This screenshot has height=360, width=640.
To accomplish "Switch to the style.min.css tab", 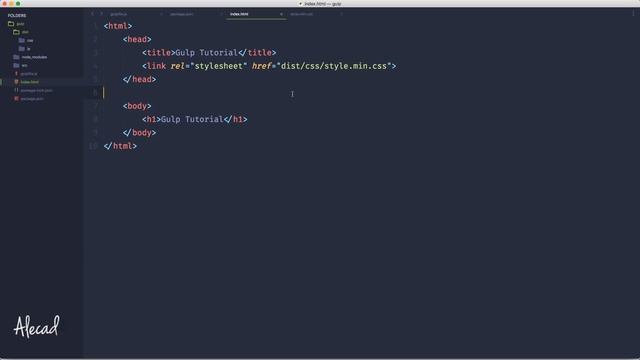I will tap(302, 14).
